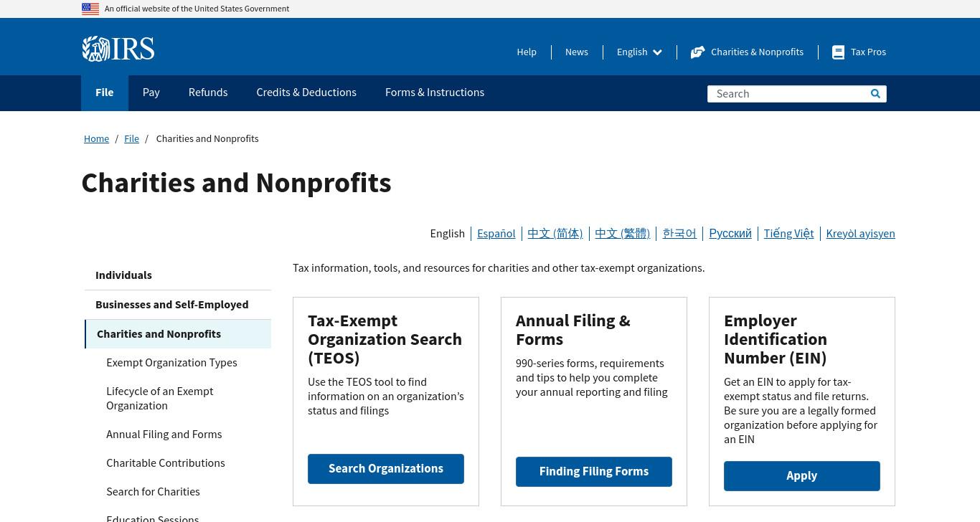Switch page to 中文 (简体)
The height and width of the screenshot is (522, 980).
(555, 234)
